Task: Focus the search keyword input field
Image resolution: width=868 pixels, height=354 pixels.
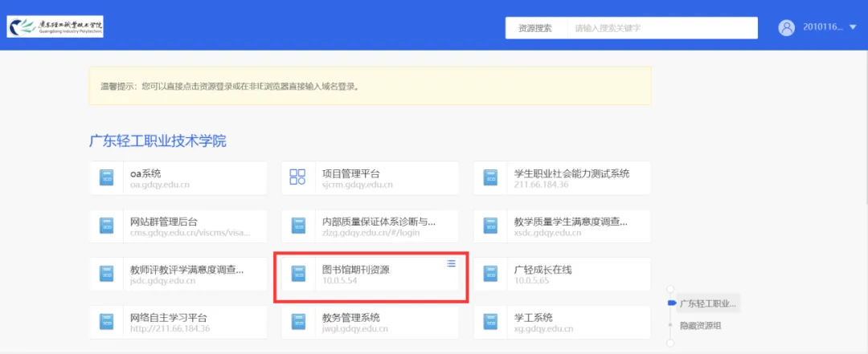Action: [x=662, y=28]
